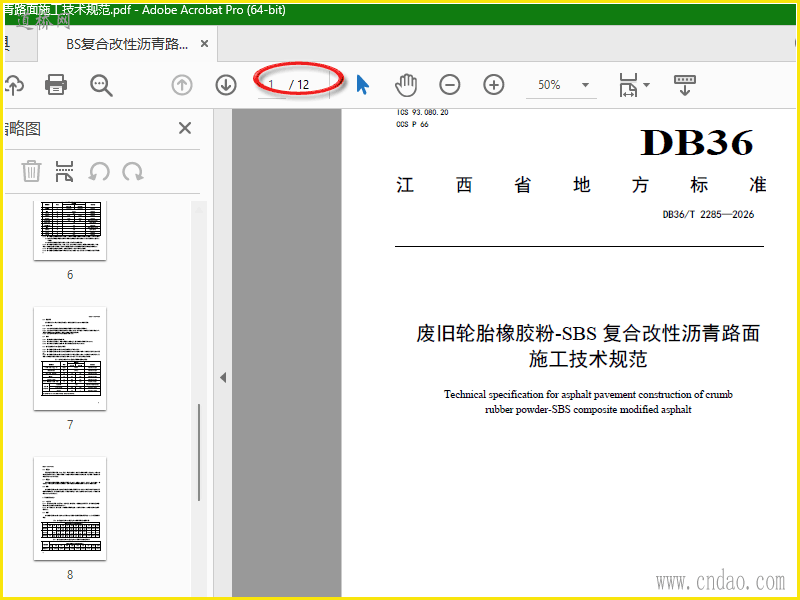This screenshot has height=600, width=800.
Task: Click the ICS 93.080.20 text
Action: tap(422, 112)
